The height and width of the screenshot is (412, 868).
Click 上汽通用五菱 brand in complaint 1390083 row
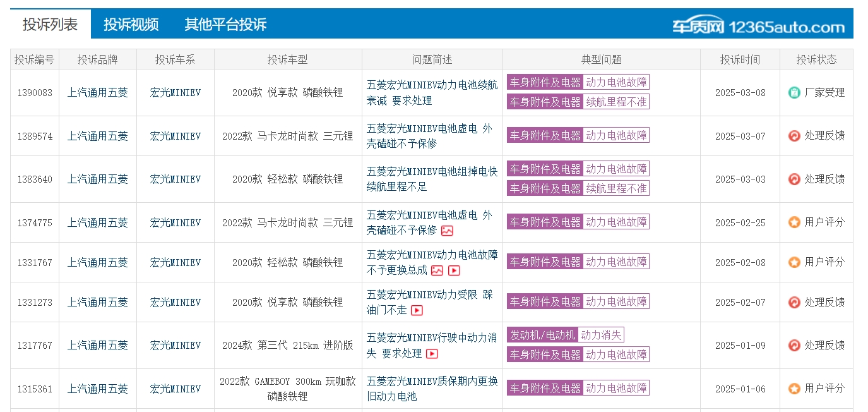[x=98, y=93]
